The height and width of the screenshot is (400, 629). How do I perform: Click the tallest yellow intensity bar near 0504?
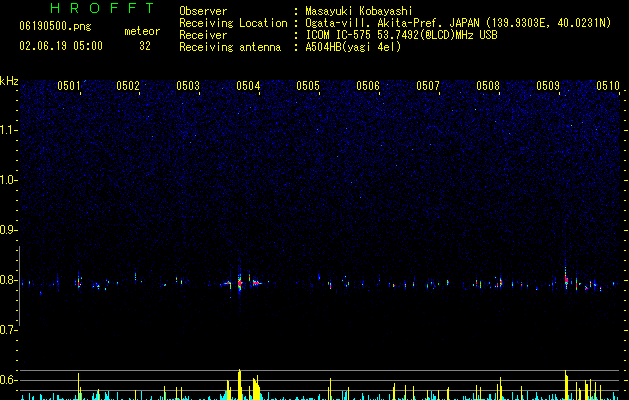tap(239, 384)
